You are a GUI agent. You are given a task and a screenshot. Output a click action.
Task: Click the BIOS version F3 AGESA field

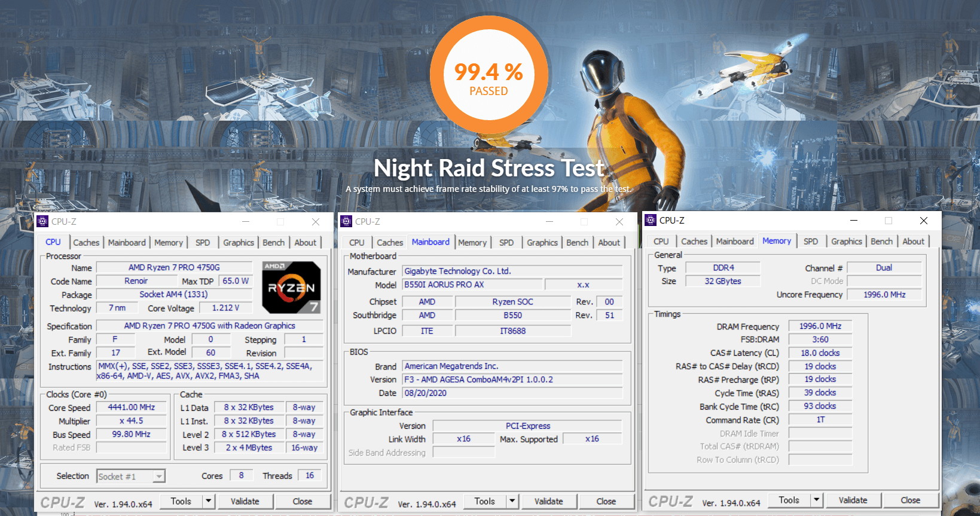click(x=512, y=379)
